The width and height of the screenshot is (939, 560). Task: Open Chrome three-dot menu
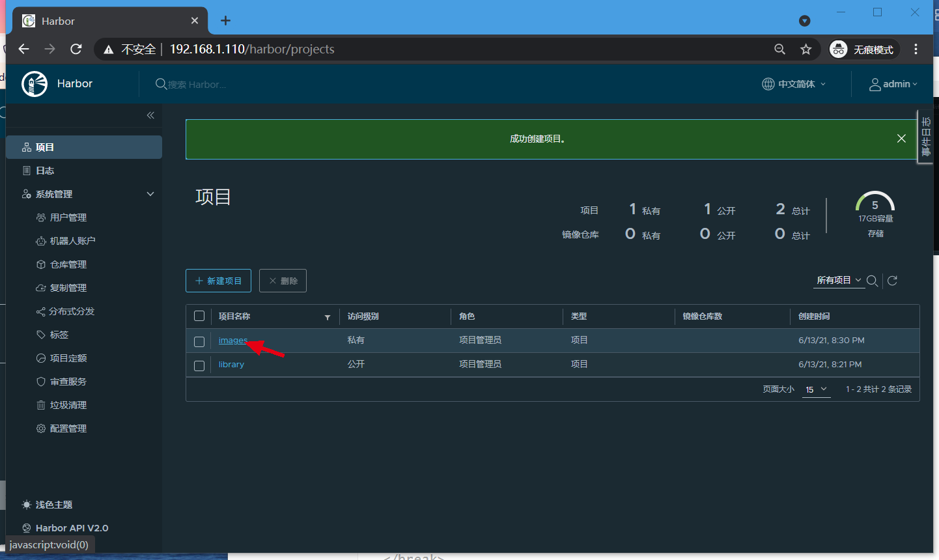click(x=916, y=49)
